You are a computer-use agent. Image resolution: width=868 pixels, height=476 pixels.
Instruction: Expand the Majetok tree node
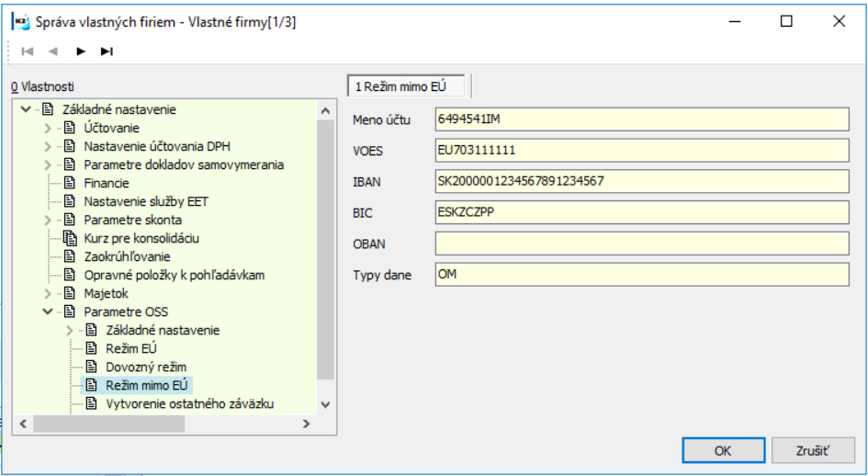48,293
